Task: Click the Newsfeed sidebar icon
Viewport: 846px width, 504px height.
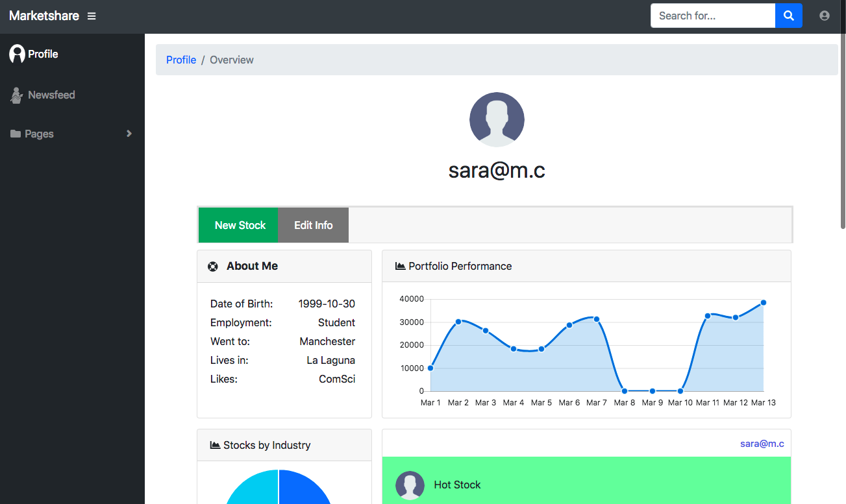Action: (17, 95)
